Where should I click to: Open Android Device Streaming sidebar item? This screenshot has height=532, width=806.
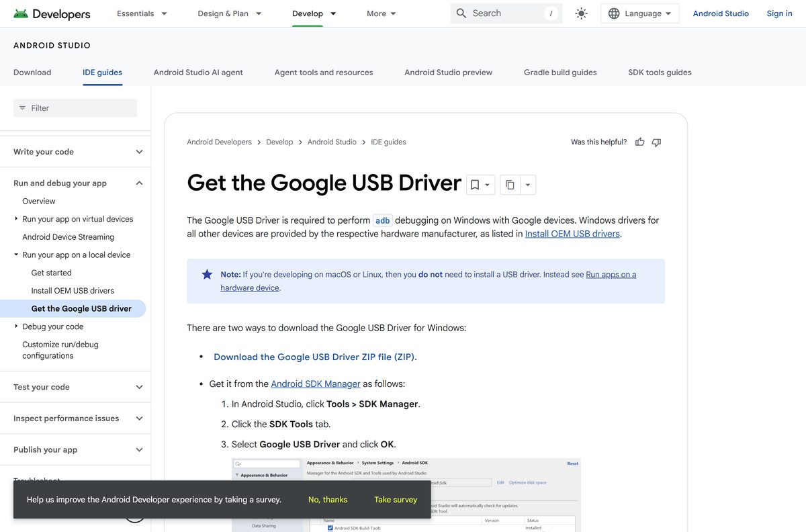68,237
